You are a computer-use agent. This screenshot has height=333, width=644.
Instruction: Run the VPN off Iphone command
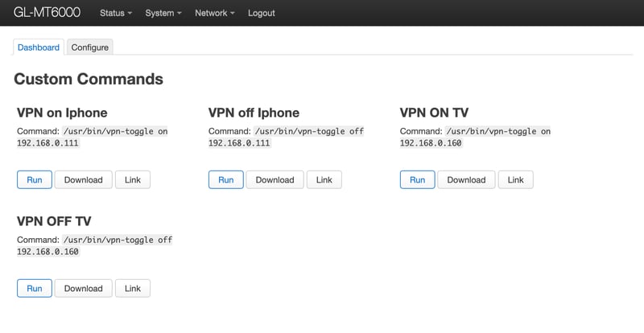click(226, 179)
